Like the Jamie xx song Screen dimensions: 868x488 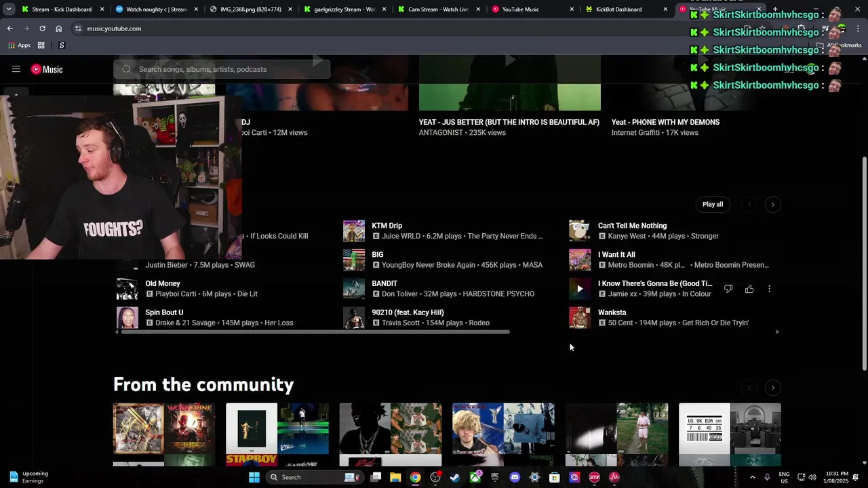749,289
